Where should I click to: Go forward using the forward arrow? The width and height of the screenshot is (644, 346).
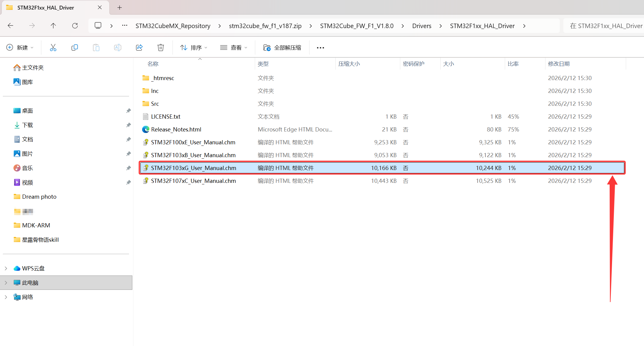[x=32, y=26]
